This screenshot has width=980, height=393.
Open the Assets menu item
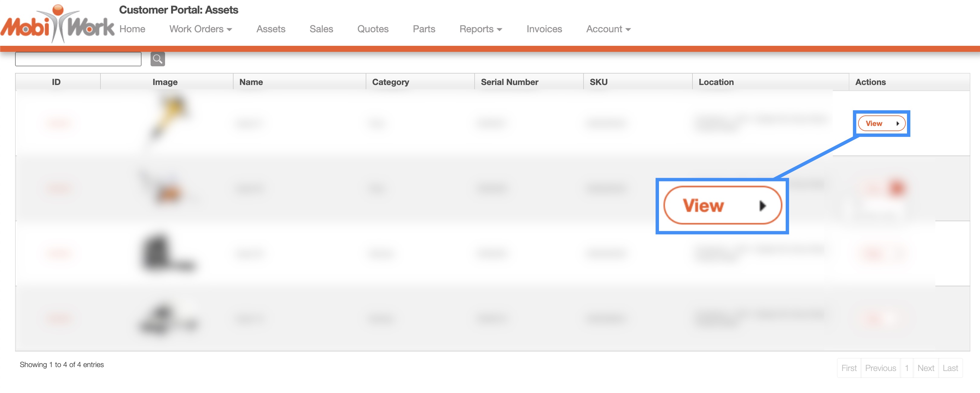point(270,29)
